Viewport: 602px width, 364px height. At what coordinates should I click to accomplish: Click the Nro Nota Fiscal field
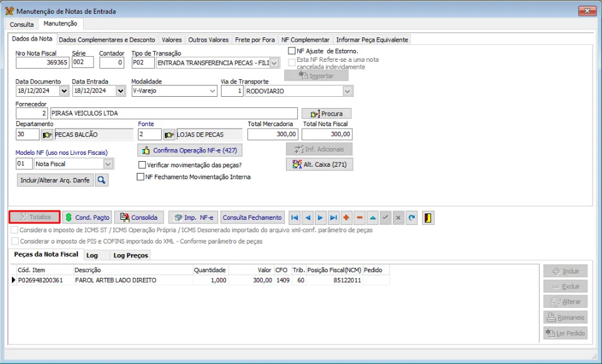(x=42, y=62)
